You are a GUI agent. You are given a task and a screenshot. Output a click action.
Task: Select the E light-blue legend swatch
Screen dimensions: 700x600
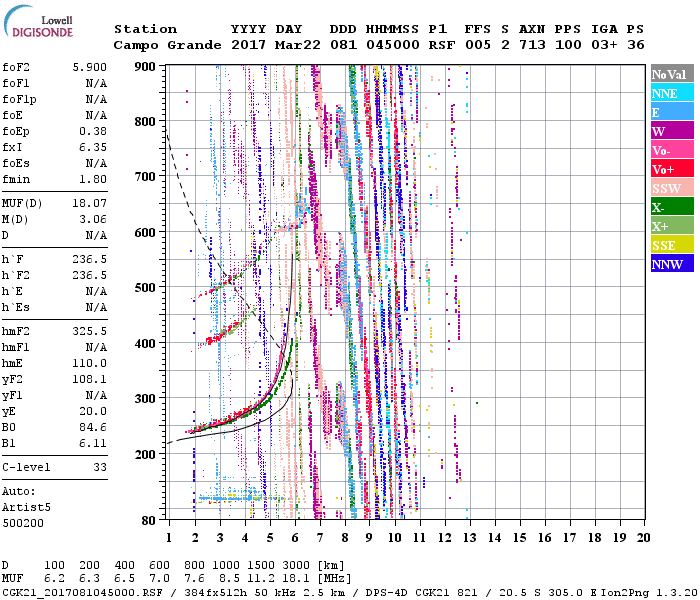[672, 112]
